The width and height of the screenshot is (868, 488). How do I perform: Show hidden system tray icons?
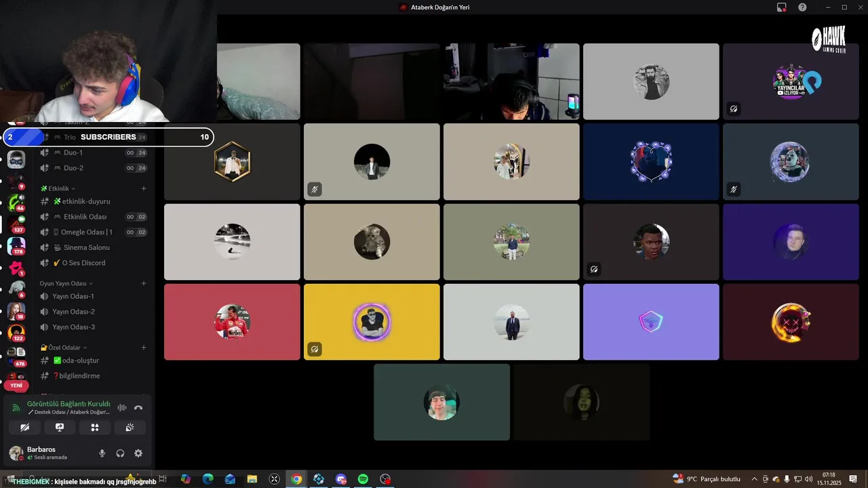[754, 479]
